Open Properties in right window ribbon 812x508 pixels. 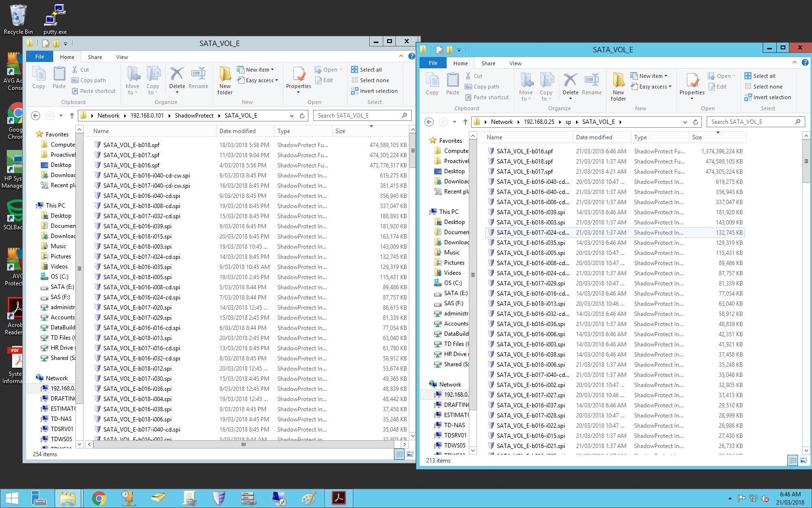[x=692, y=87]
